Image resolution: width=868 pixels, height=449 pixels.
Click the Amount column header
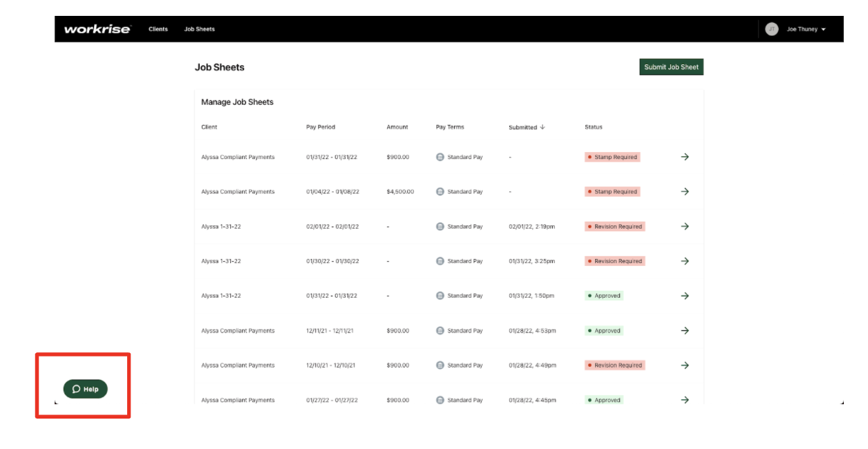click(x=397, y=127)
